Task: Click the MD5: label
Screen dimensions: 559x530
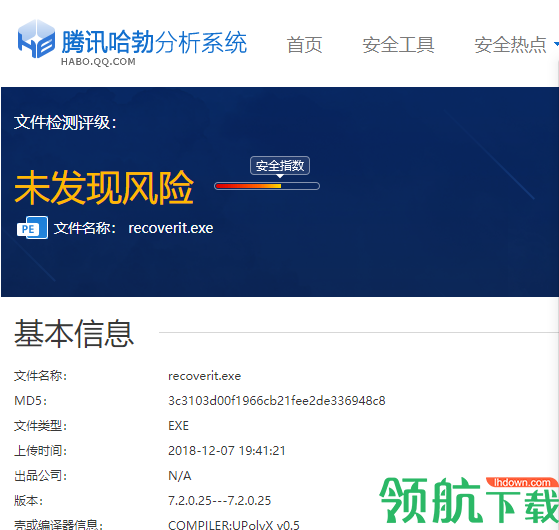Action: 31,401
